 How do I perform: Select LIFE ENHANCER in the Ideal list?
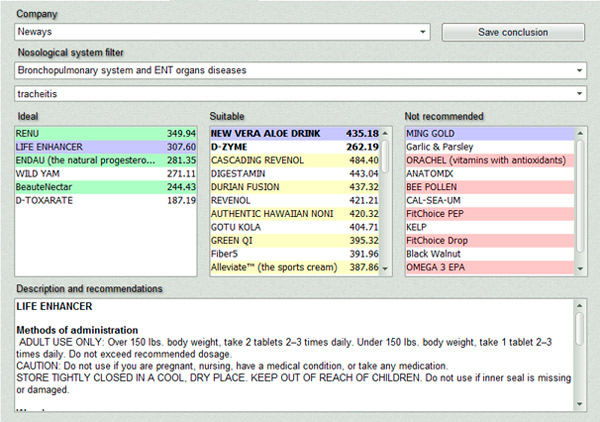[x=106, y=147]
